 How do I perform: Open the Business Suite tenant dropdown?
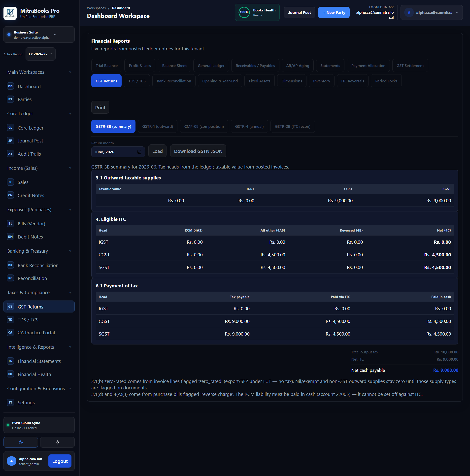click(39, 35)
